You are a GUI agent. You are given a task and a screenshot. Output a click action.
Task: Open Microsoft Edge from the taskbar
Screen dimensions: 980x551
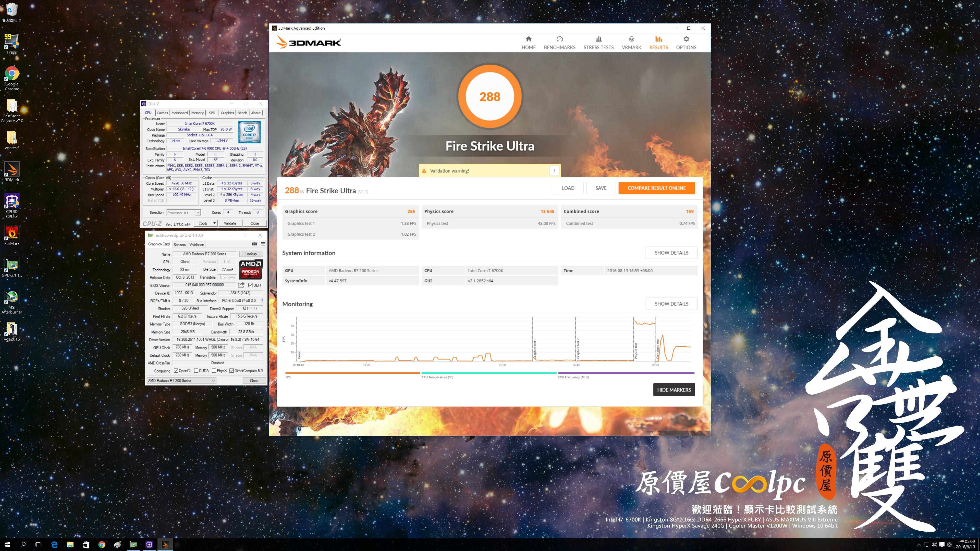(54, 545)
